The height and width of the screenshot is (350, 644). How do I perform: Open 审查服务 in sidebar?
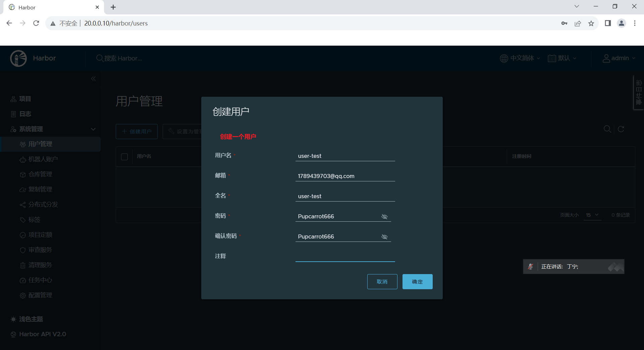(40, 250)
